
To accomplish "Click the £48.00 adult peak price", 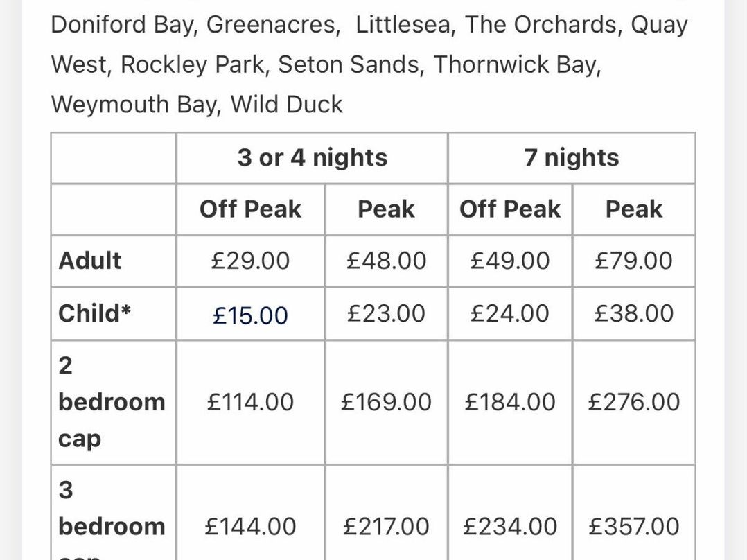I will coord(386,261).
